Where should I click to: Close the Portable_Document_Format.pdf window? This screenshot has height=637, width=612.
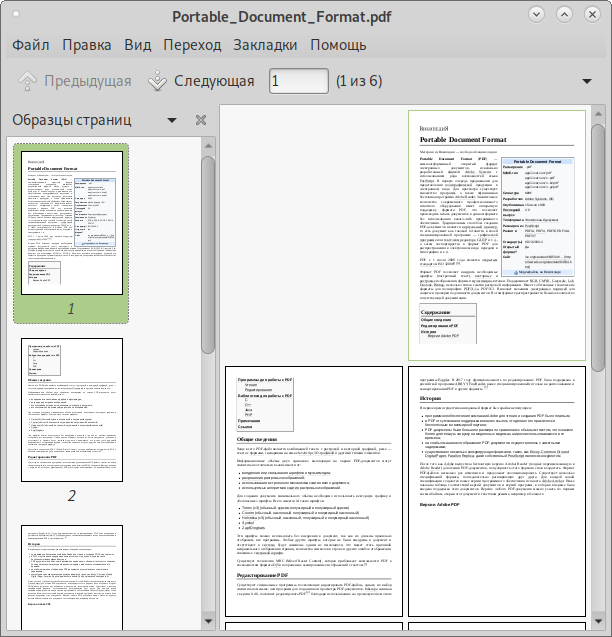coord(592,15)
